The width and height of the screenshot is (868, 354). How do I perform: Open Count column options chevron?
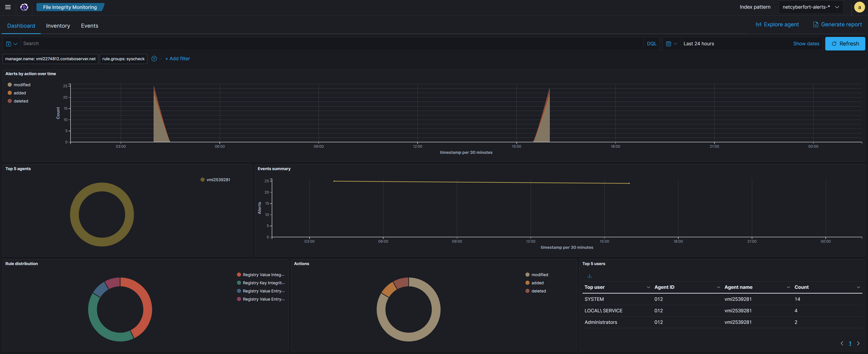point(858,288)
